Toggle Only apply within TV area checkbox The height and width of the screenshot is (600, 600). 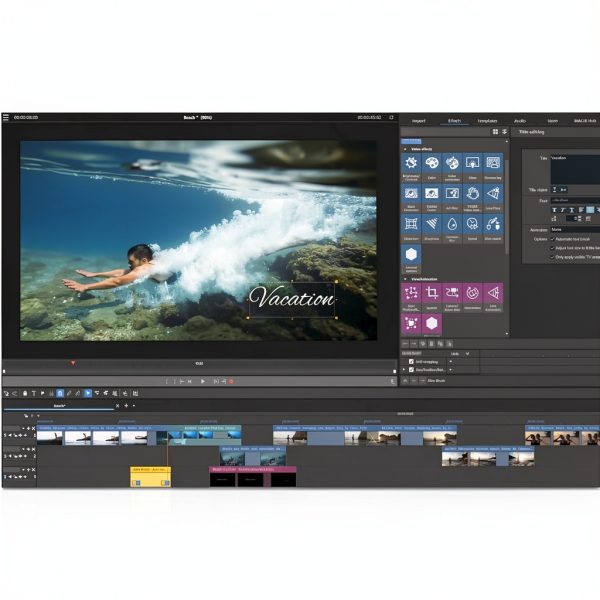click(552, 257)
